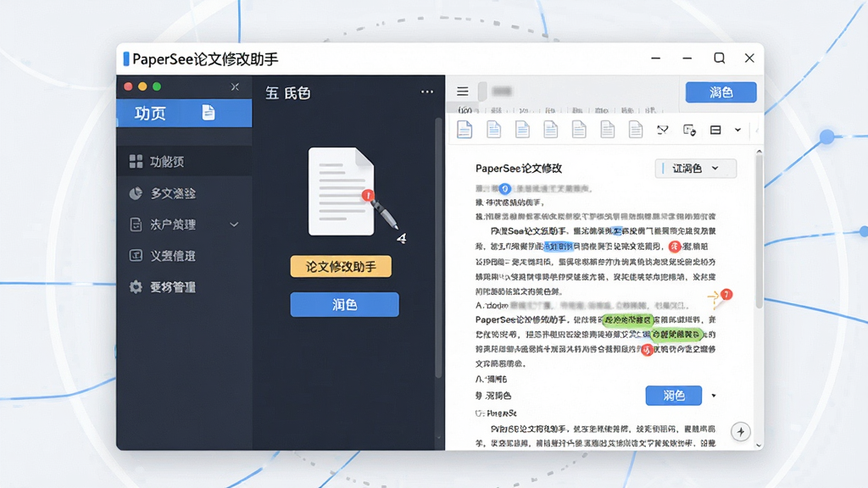Maximize the PaperSee论文修改助手 window
The height and width of the screenshot is (488, 868).
tap(719, 58)
